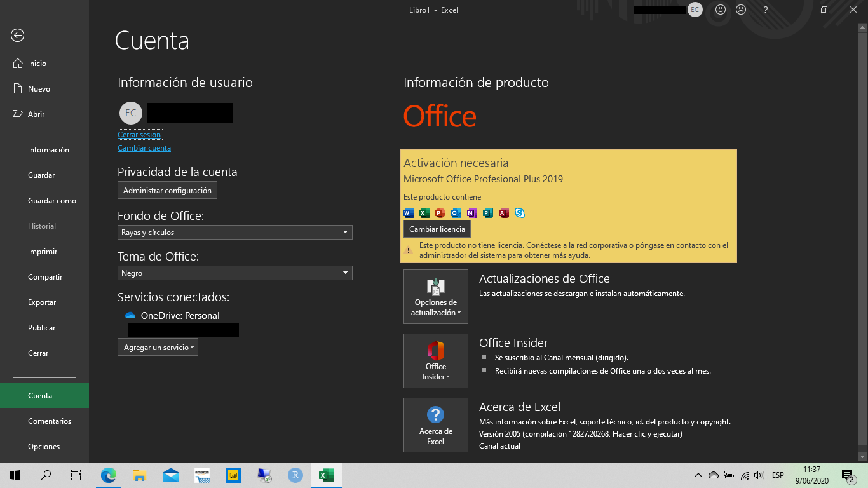Click the Word product icon
This screenshot has width=868, height=488.
[x=409, y=213]
